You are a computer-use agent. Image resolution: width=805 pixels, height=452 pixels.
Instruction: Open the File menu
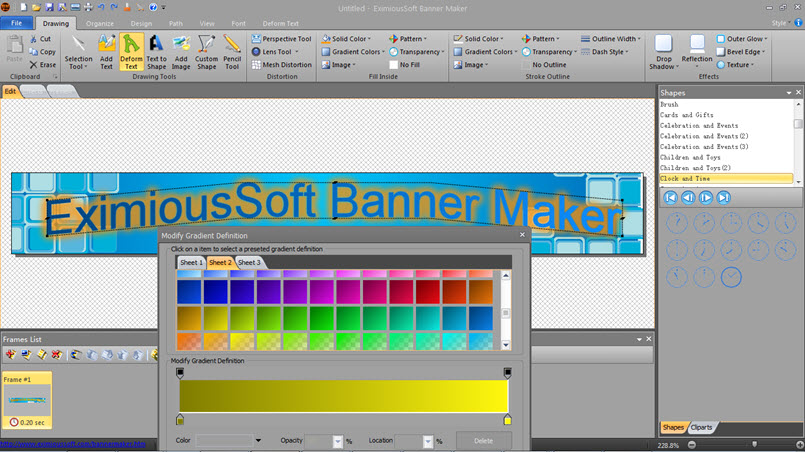pyautogui.click(x=16, y=23)
